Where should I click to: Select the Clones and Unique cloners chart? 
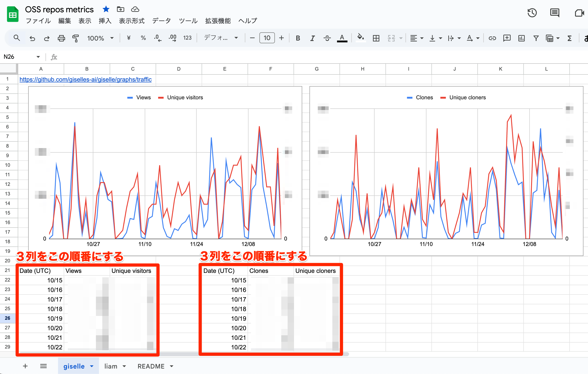click(446, 171)
